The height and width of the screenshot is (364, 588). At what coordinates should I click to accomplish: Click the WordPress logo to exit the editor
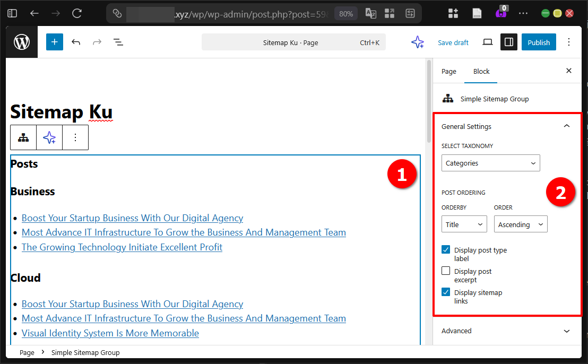tap(21, 42)
